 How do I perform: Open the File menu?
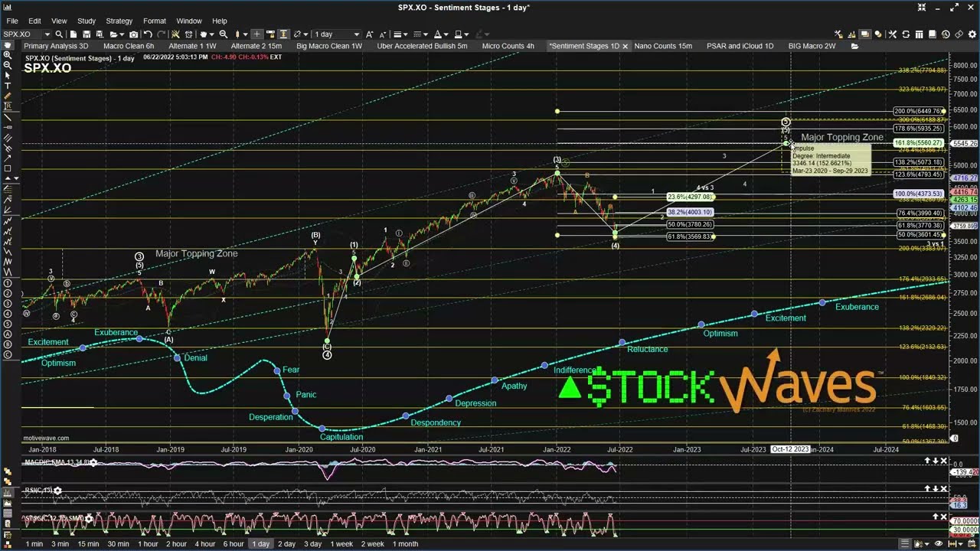point(12,21)
